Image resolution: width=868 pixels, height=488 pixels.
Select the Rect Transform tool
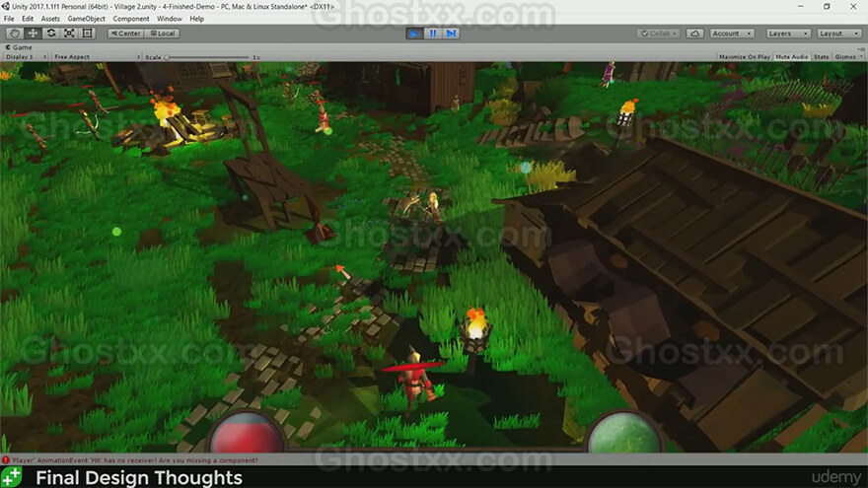coord(88,34)
